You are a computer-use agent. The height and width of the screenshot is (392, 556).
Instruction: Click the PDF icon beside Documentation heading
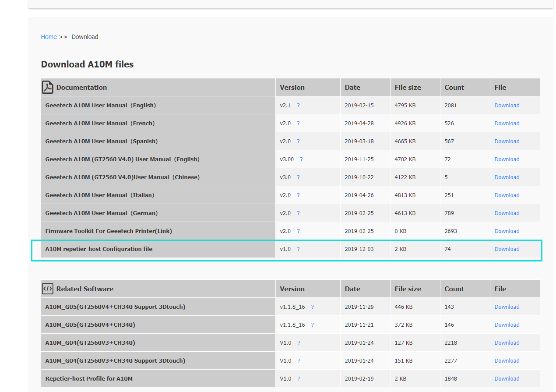pyautogui.click(x=47, y=87)
